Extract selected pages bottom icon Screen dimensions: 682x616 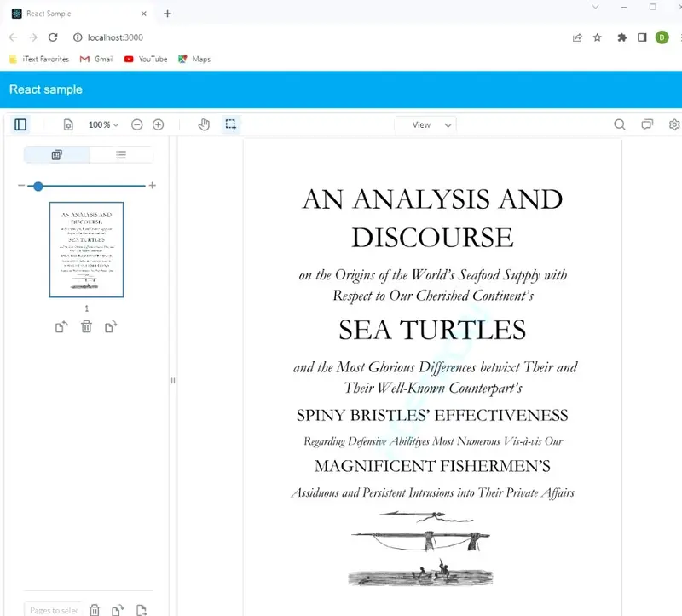[142, 610]
